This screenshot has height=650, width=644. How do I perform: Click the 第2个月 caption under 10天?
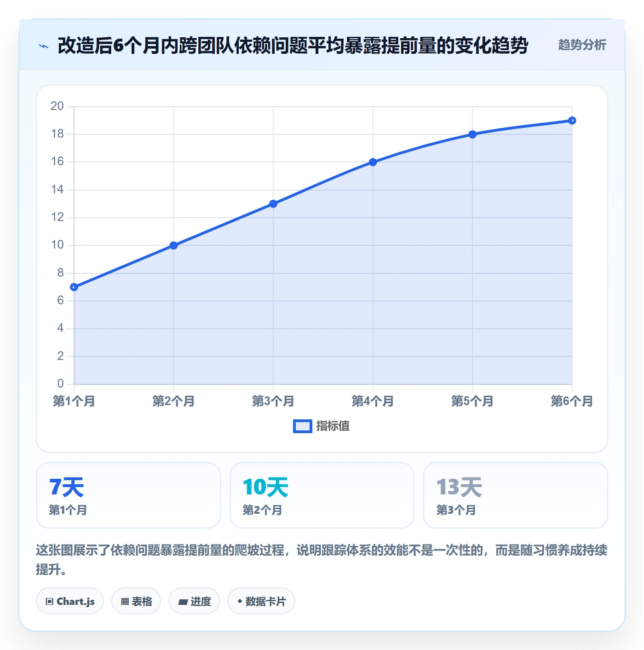[x=262, y=510]
